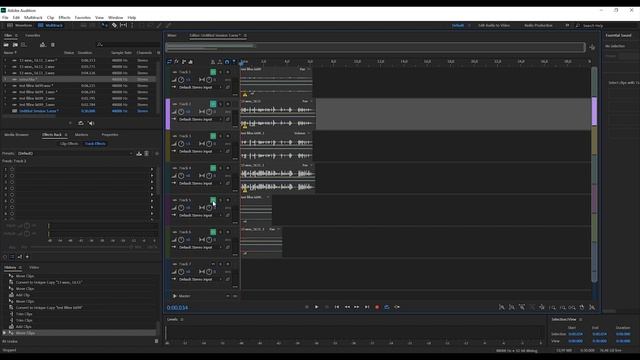Toggle Loop Playback in transport
The height and width of the screenshot is (360, 640).
tap(387, 307)
